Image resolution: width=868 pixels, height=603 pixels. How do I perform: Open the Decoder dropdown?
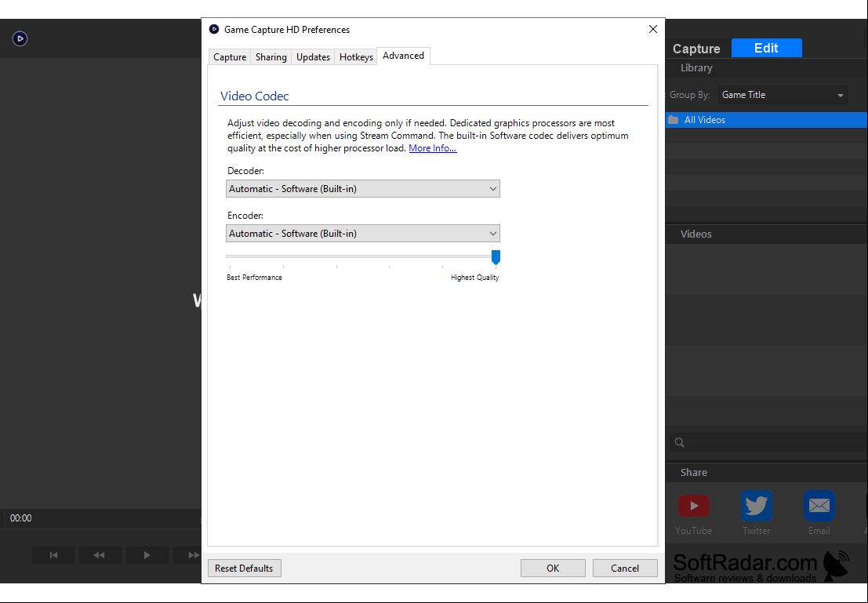(362, 189)
